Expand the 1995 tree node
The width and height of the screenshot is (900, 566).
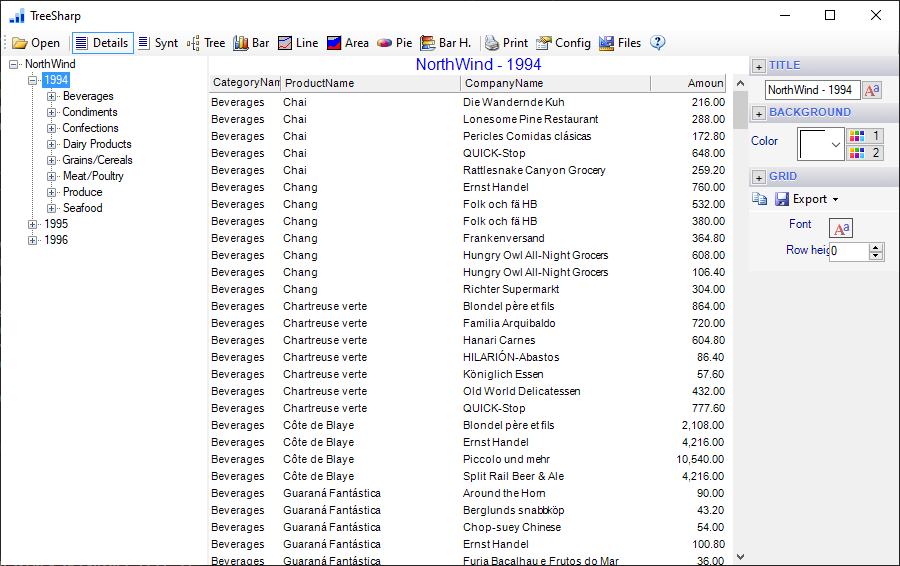[33, 224]
